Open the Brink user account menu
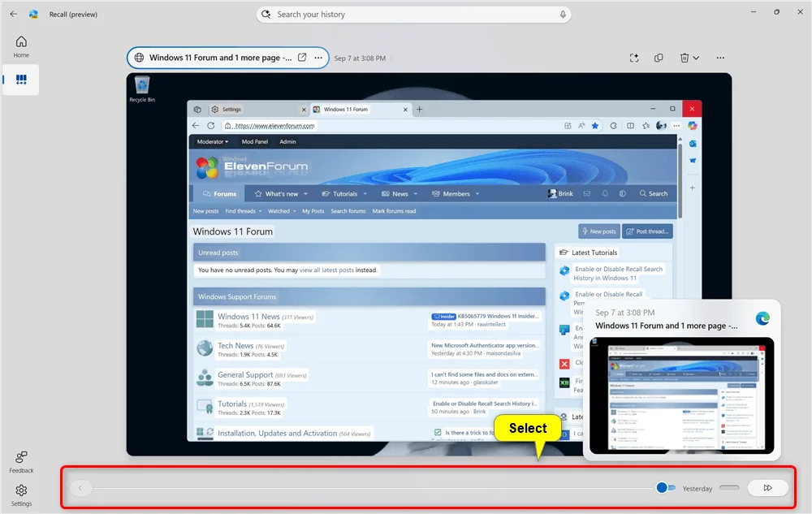Image resolution: width=812 pixels, height=514 pixels. tap(560, 193)
